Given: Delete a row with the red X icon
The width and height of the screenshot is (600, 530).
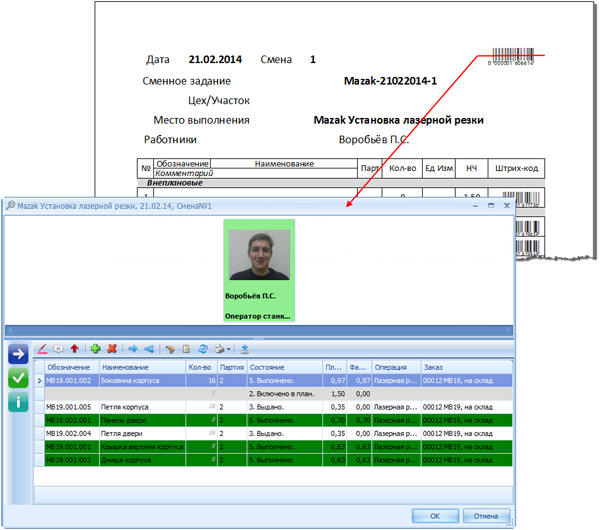Looking at the screenshot, I should click(x=112, y=349).
